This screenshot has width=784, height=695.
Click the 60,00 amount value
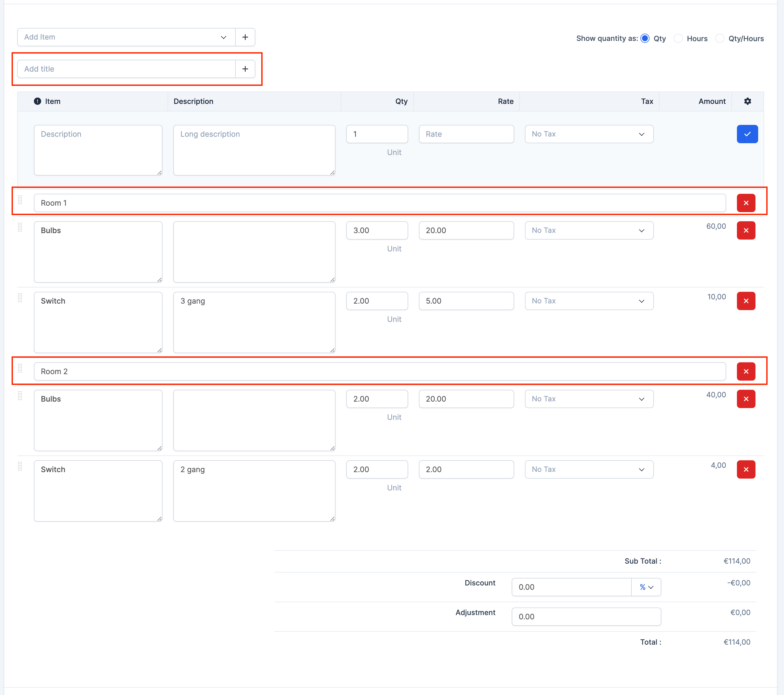tap(716, 226)
